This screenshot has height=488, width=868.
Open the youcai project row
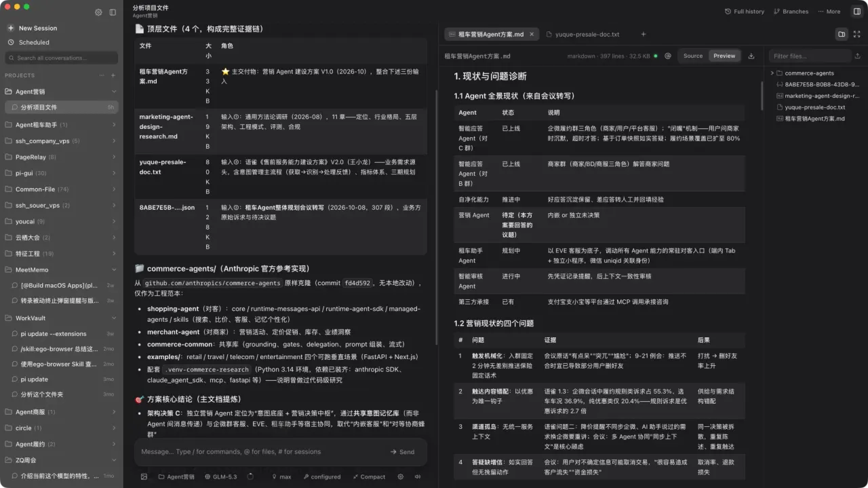pyautogui.click(x=62, y=221)
